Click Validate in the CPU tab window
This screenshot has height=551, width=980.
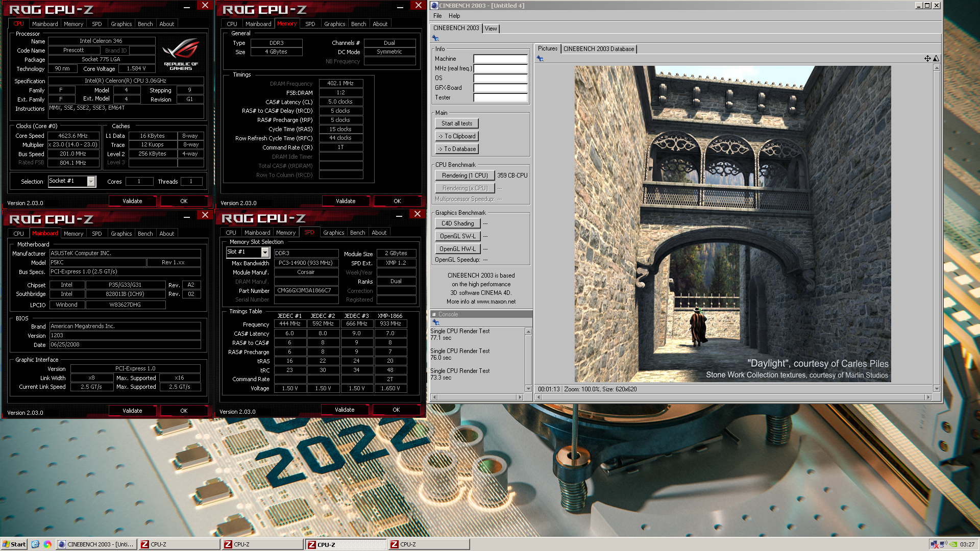tap(132, 201)
